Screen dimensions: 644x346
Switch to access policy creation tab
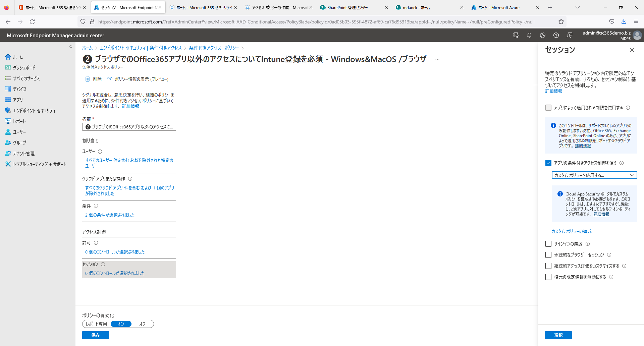(x=279, y=7)
